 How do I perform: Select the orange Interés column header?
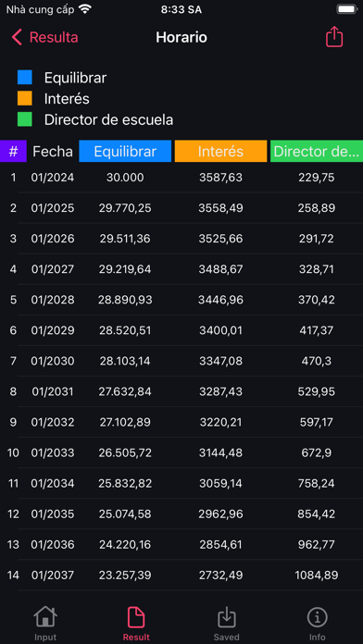(220, 151)
